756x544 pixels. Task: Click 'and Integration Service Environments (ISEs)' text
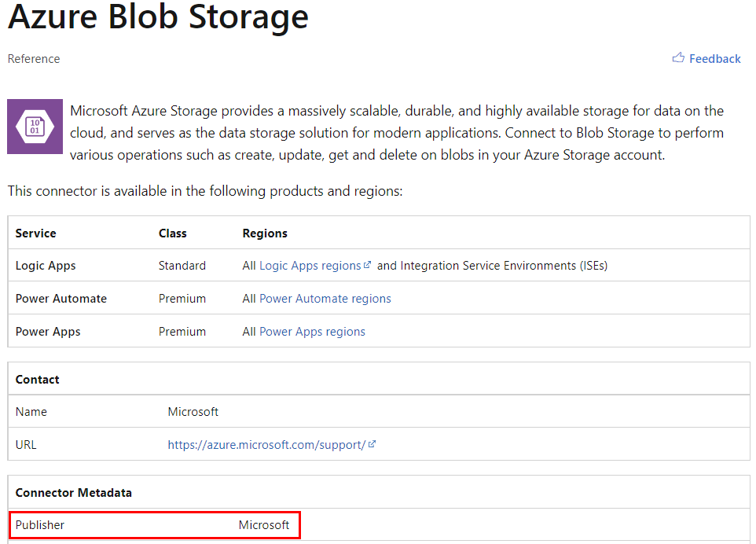[492, 265]
